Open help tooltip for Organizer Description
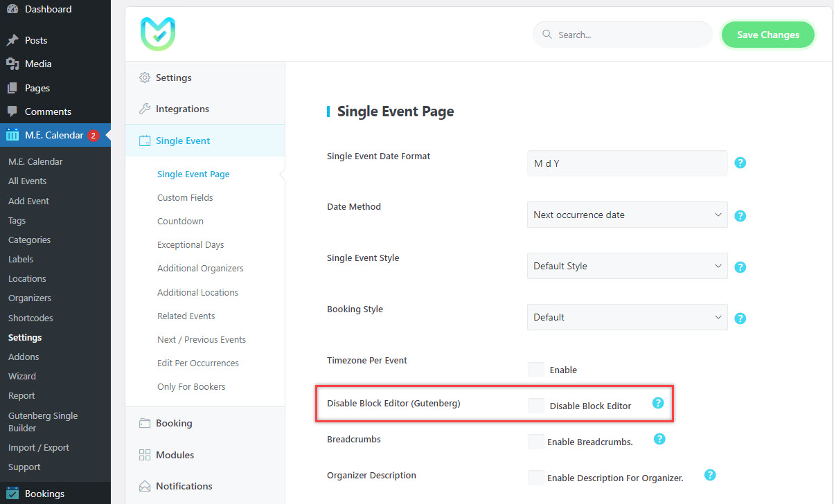Viewport: 834px width, 504px height. 710,475
